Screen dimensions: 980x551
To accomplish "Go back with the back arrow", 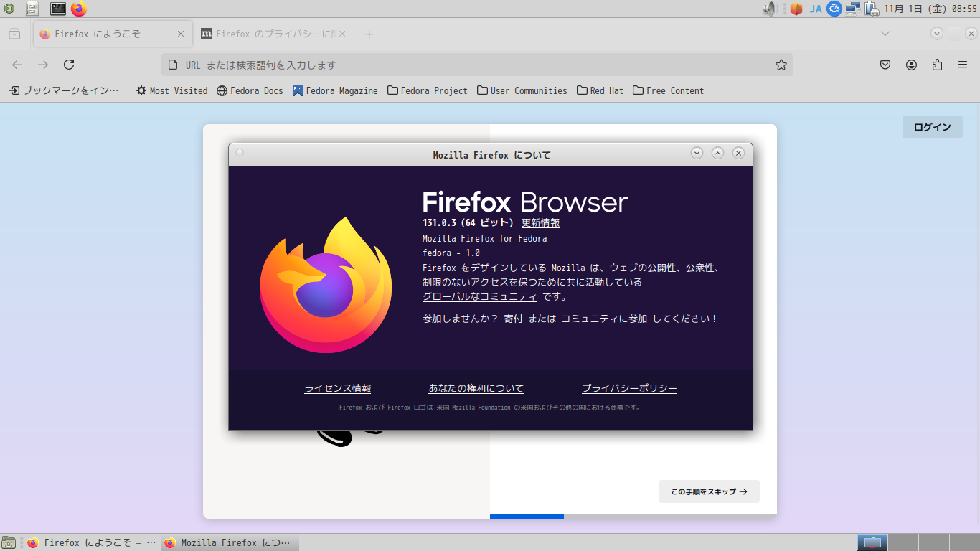I will pos(17,65).
